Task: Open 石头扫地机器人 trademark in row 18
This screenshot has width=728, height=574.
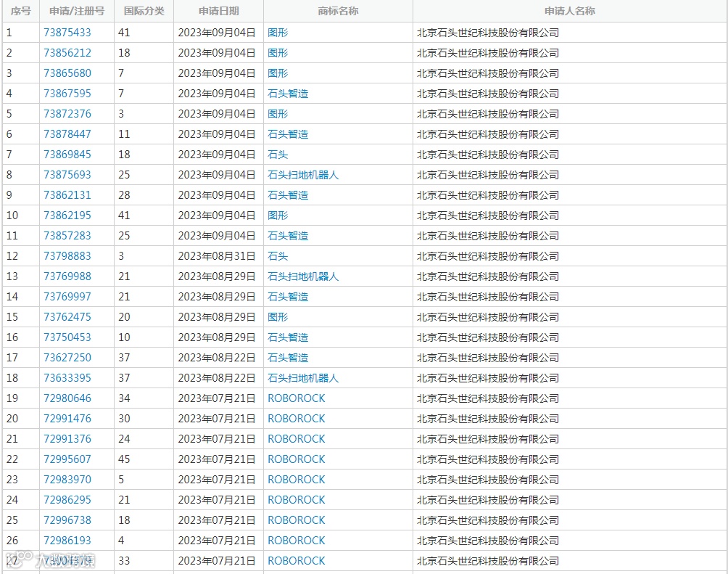Action: [x=303, y=378]
